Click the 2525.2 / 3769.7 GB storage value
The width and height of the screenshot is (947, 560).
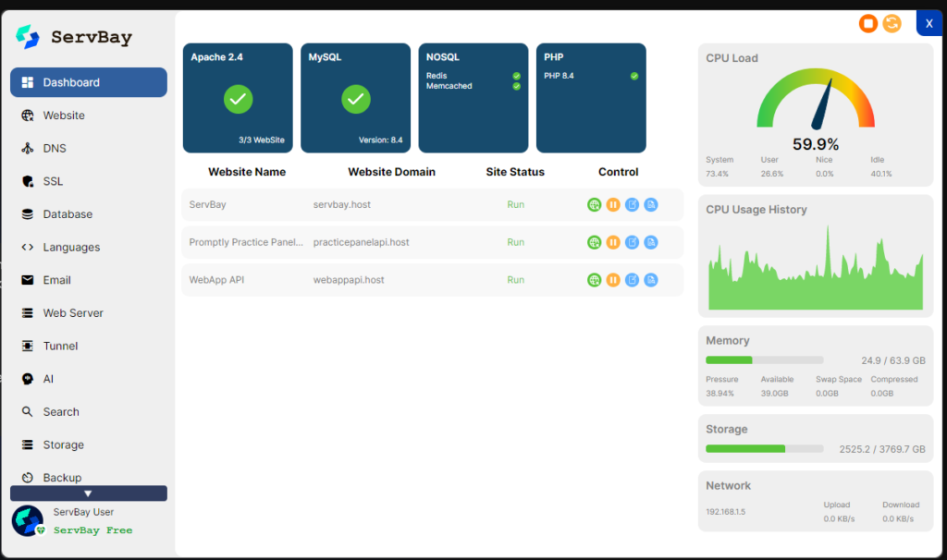(882, 449)
